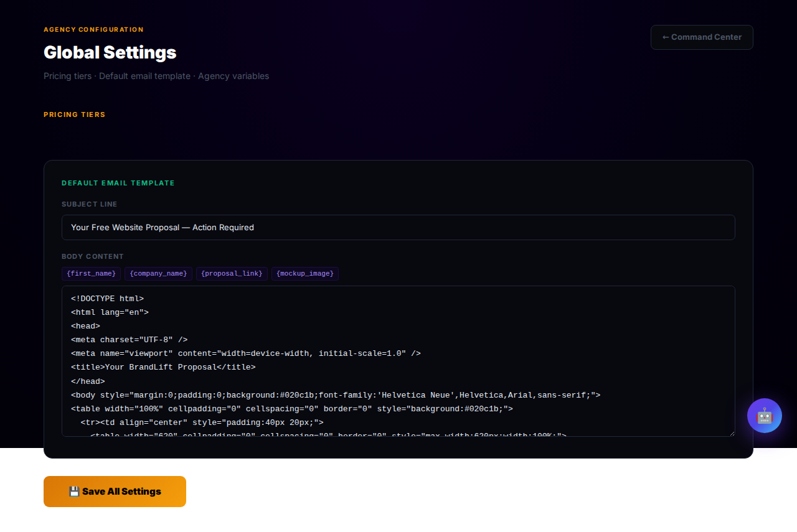The width and height of the screenshot is (797, 532).
Task: Place cursor on the BrandLift title line
Action: click(163, 367)
